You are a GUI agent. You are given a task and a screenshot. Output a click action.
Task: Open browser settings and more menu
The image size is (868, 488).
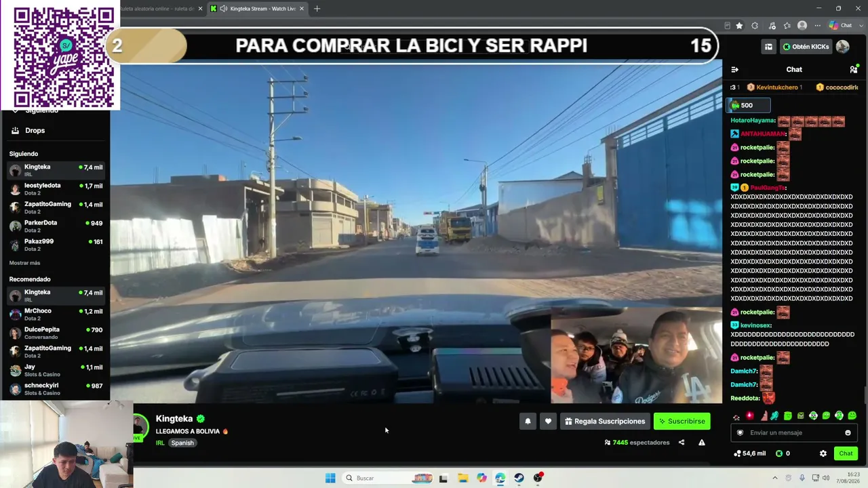(x=818, y=26)
